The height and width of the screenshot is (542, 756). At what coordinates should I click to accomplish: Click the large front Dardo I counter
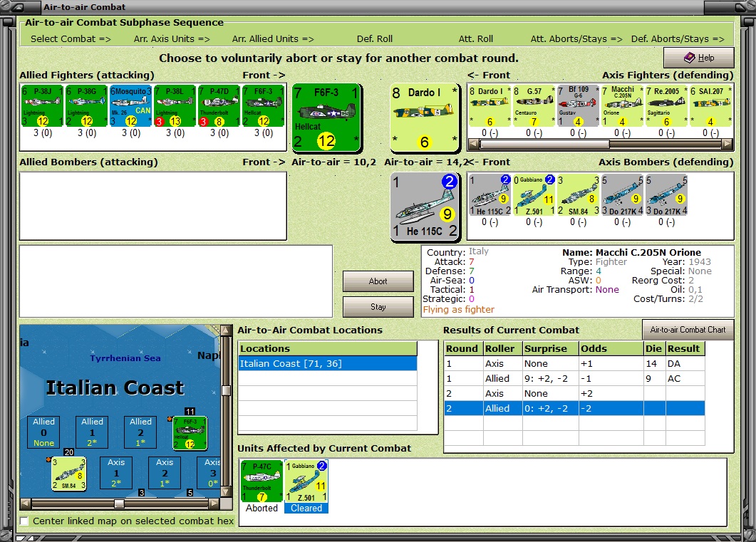pos(424,117)
